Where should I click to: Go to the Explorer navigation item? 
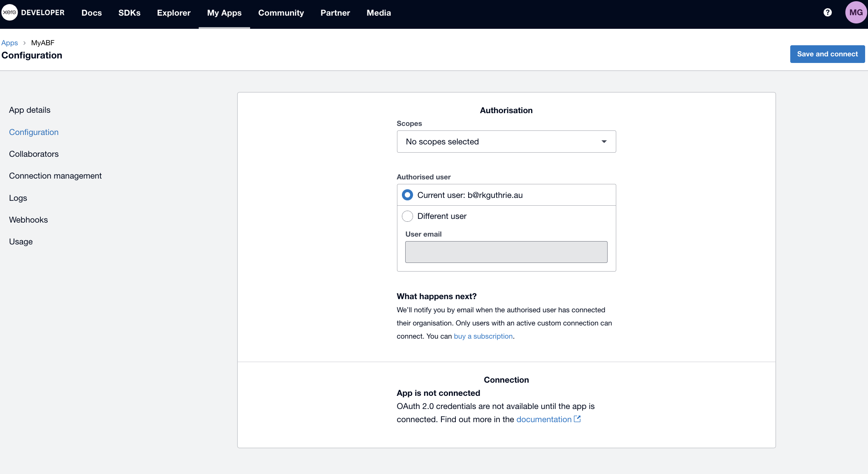[174, 13]
